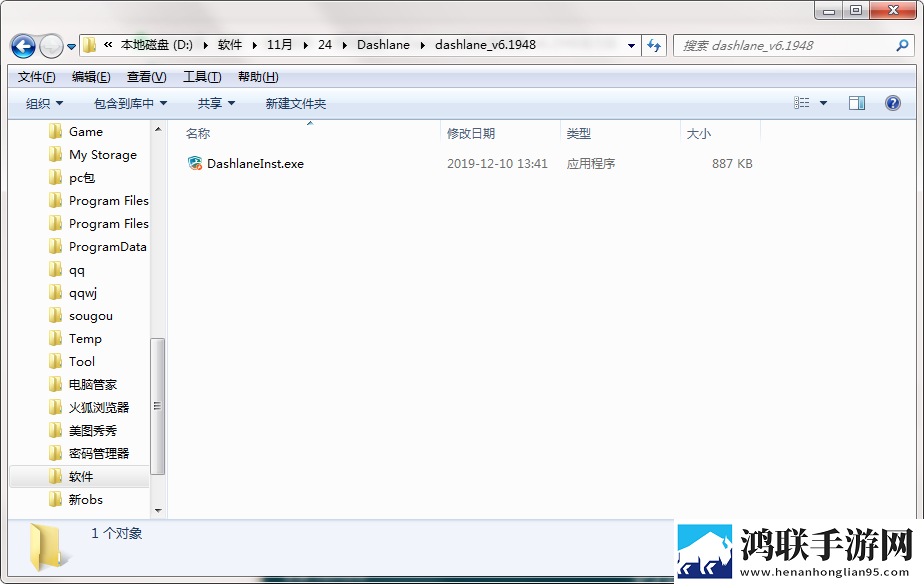
Task: Select the DashlaneInst.exe file
Action: point(255,164)
